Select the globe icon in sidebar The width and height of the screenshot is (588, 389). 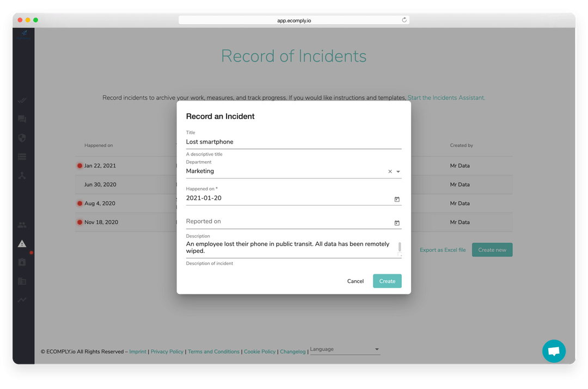tap(22, 138)
